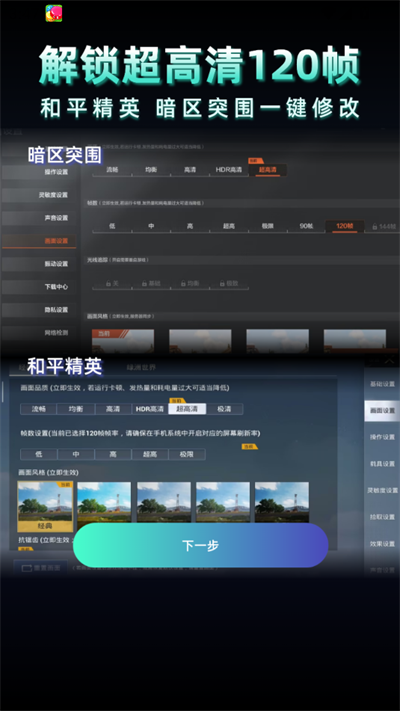Viewport: 400px width, 711px height.
Task: Select HDR高清 quality in 暗区突围 panel
Action: click(x=229, y=170)
